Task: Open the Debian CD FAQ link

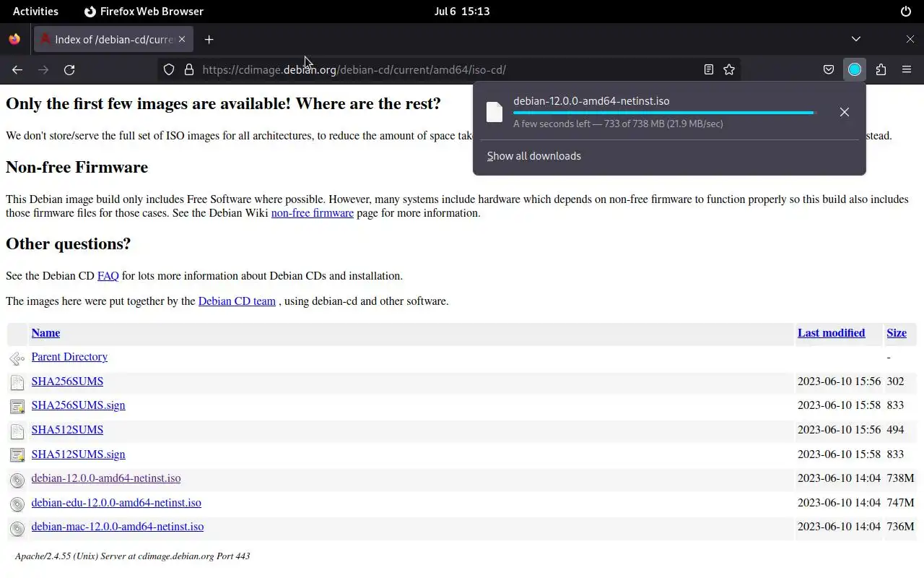Action: pos(108,276)
